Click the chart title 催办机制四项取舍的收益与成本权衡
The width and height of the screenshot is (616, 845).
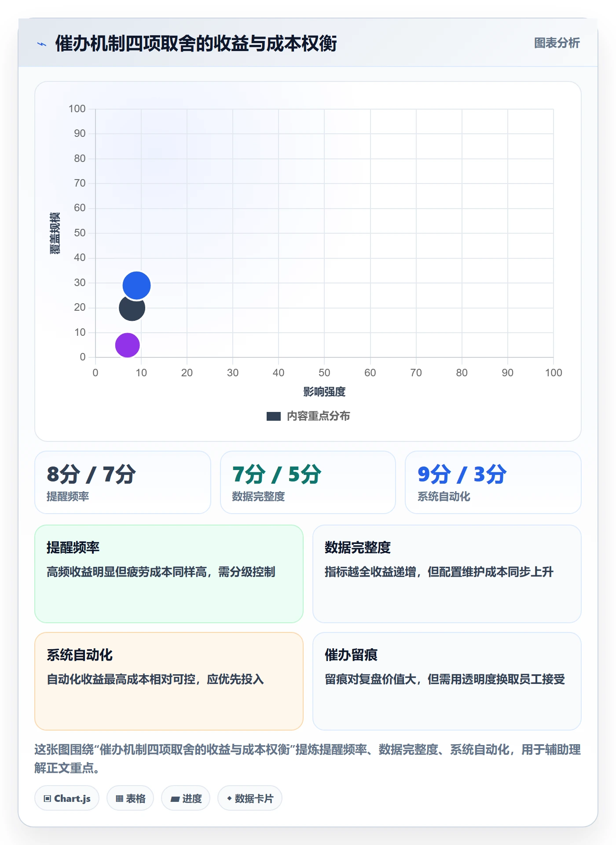(x=196, y=44)
